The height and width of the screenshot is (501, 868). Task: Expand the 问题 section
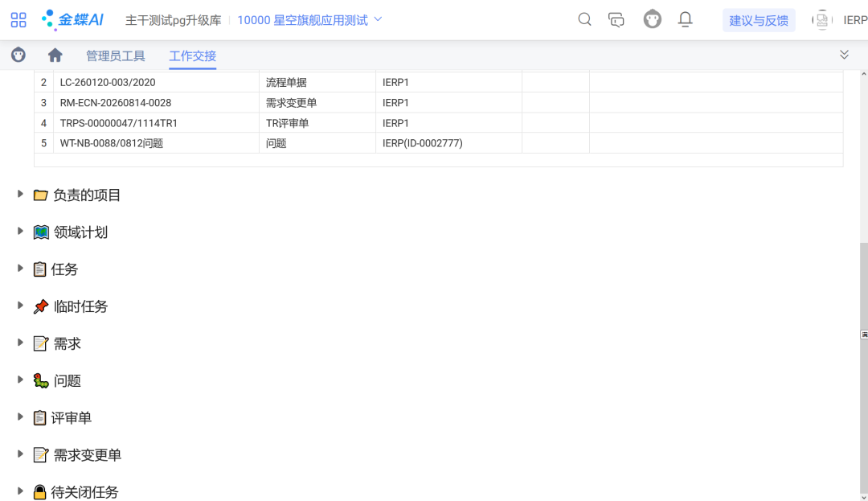[x=20, y=380]
